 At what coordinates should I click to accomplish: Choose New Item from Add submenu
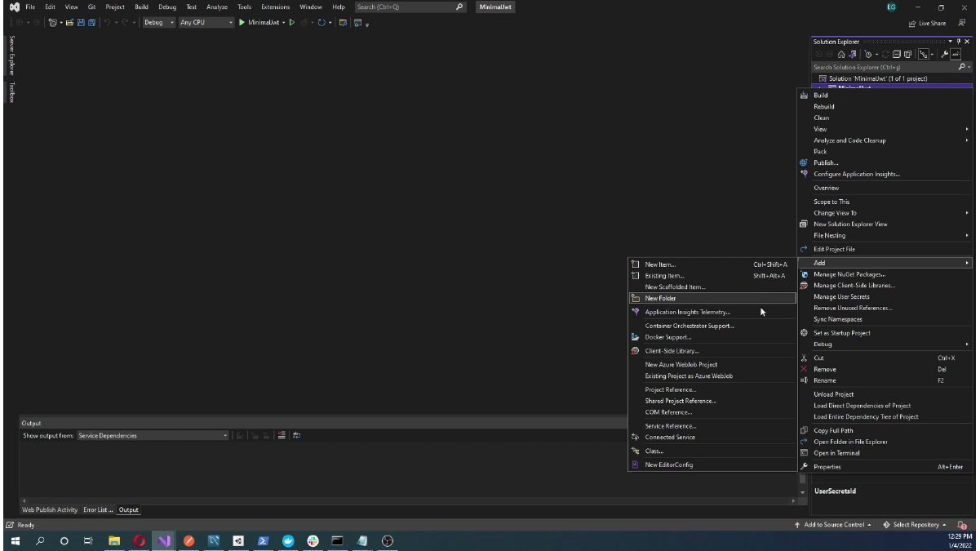tap(712, 264)
